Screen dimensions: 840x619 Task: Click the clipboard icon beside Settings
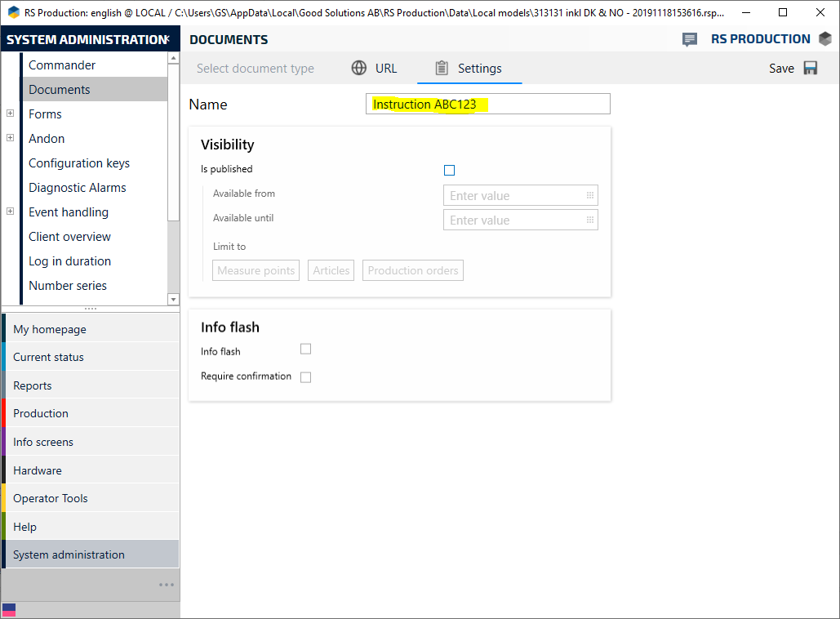(x=442, y=69)
